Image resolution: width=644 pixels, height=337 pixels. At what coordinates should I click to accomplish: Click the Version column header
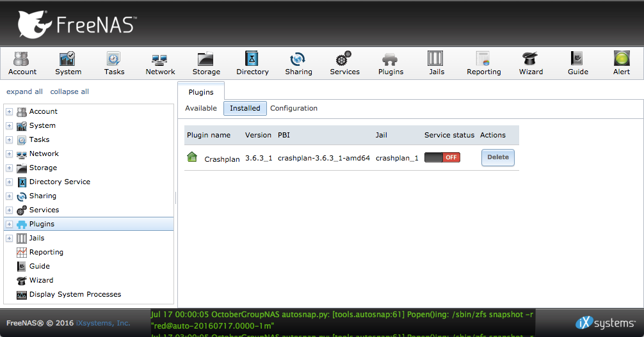pyautogui.click(x=258, y=135)
